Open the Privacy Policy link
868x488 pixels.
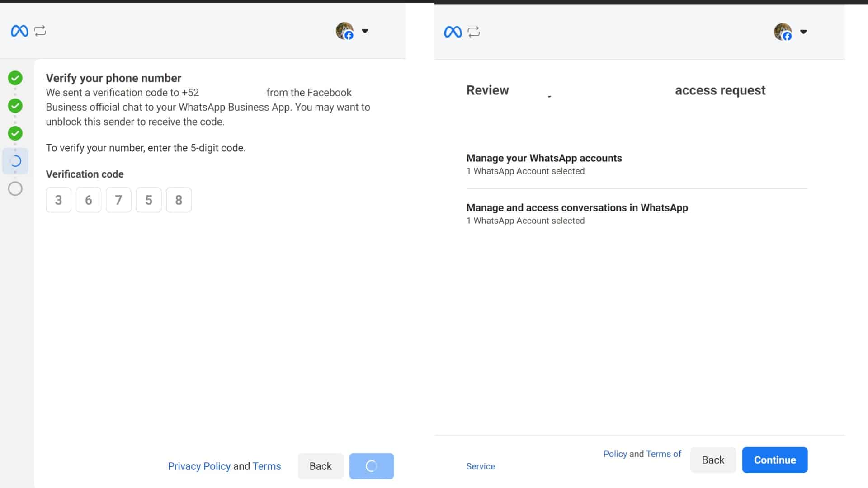199,466
